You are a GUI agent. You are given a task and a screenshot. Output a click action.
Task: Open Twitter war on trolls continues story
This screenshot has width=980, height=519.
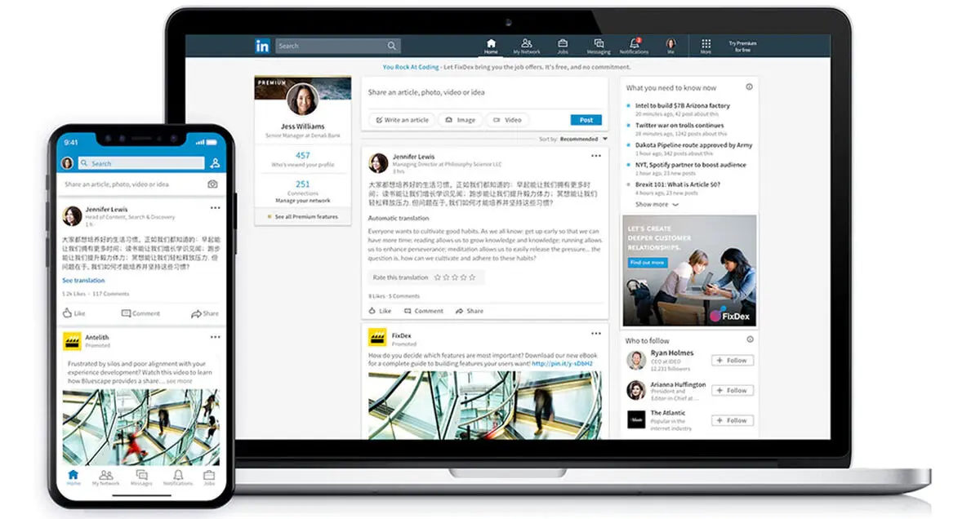tap(679, 126)
